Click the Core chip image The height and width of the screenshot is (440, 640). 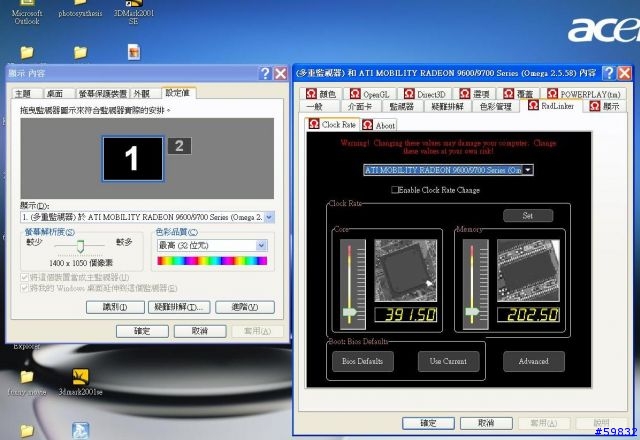pos(405,270)
